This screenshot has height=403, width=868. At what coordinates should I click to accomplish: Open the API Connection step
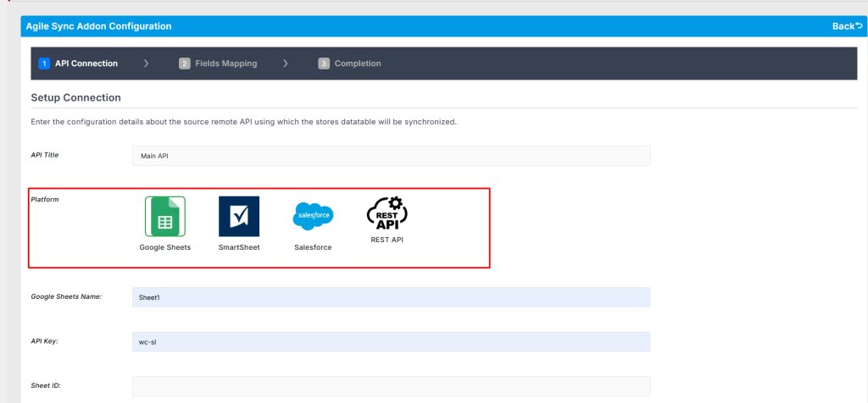pos(78,63)
